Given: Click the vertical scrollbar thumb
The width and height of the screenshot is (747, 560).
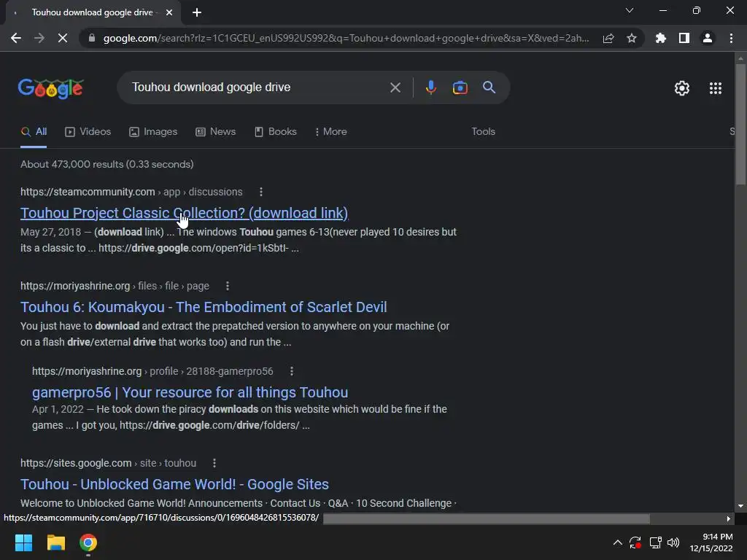Looking at the screenshot, I should coord(740,124).
